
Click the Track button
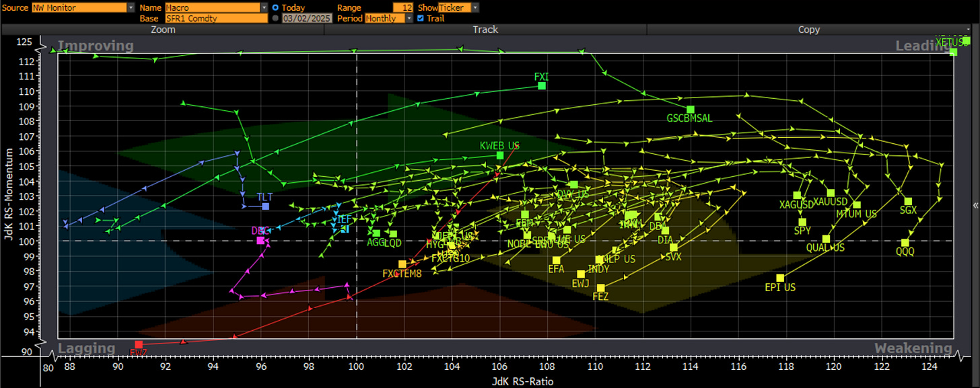point(485,30)
